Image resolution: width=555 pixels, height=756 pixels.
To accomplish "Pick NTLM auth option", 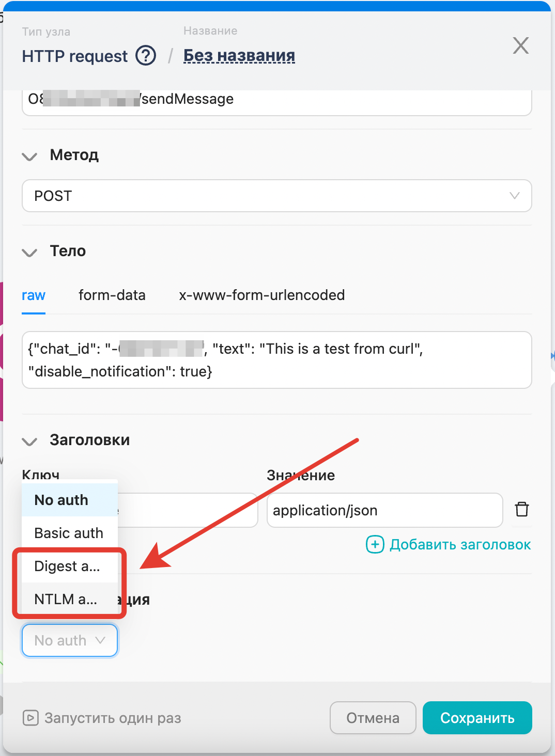I will [66, 599].
